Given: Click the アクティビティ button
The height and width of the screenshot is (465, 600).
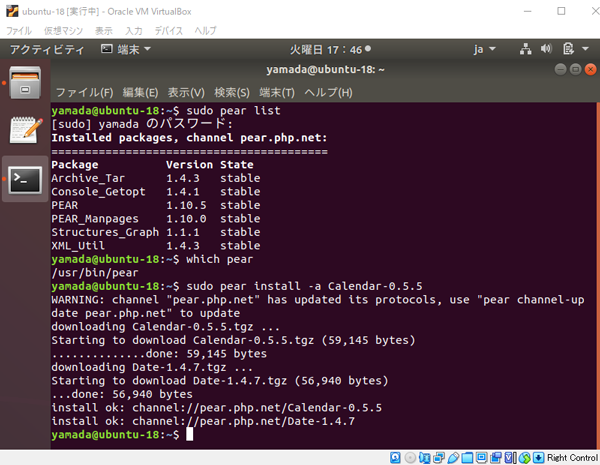Looking at the screenshot, I should (x=47, y=50).
